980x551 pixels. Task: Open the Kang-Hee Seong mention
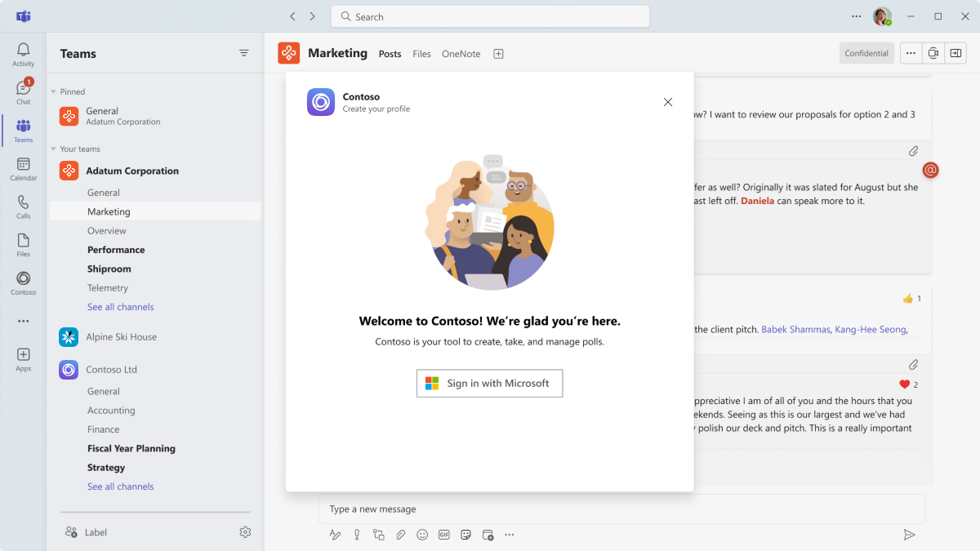871,330
